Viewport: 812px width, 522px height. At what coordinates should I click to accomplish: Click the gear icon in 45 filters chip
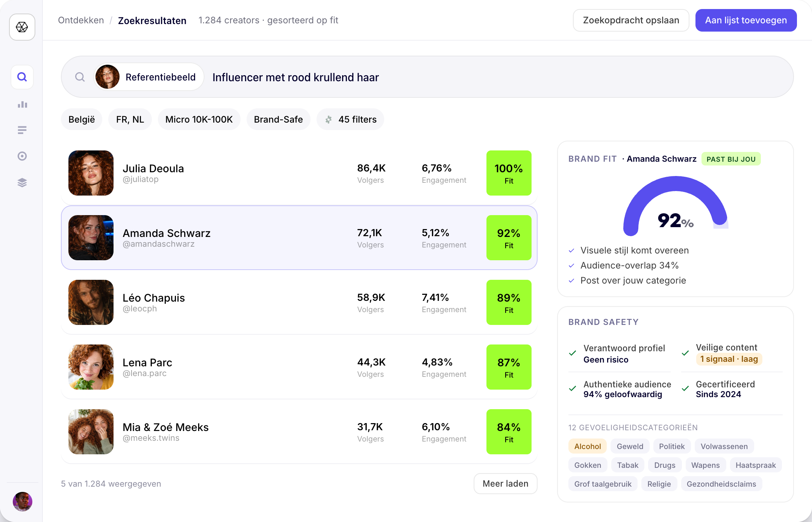click(x=329, y=120)
